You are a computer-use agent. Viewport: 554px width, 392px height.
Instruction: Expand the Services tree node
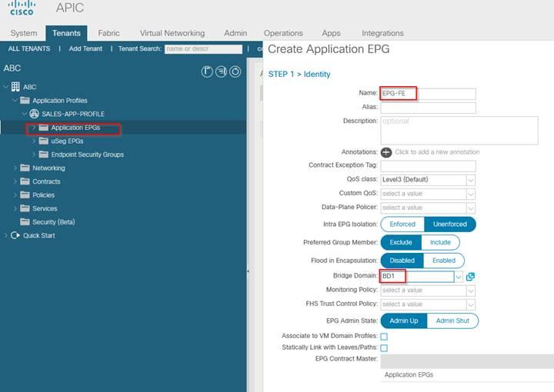pos(15,208)
